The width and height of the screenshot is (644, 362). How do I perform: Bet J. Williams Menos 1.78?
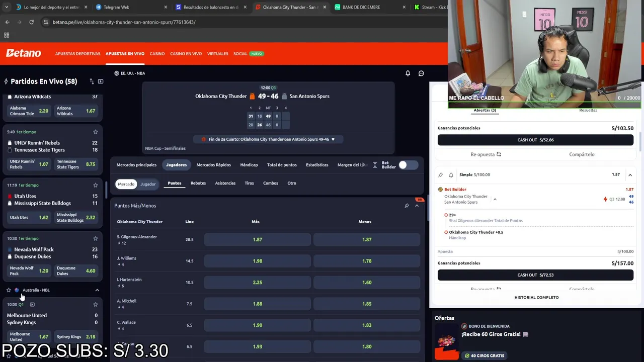pyautogui.click(x=367, y=261)
